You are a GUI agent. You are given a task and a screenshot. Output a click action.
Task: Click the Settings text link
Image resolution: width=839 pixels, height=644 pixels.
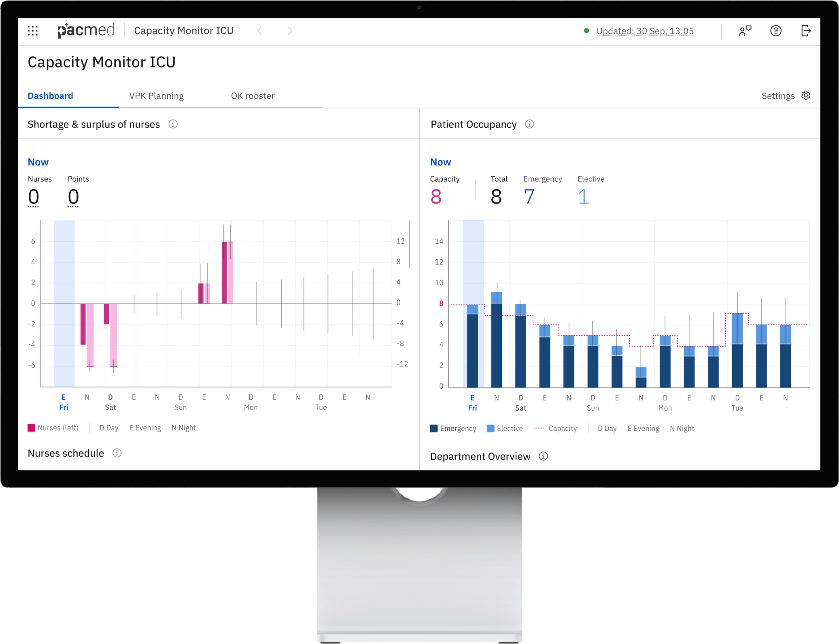(x=778, y=96)
